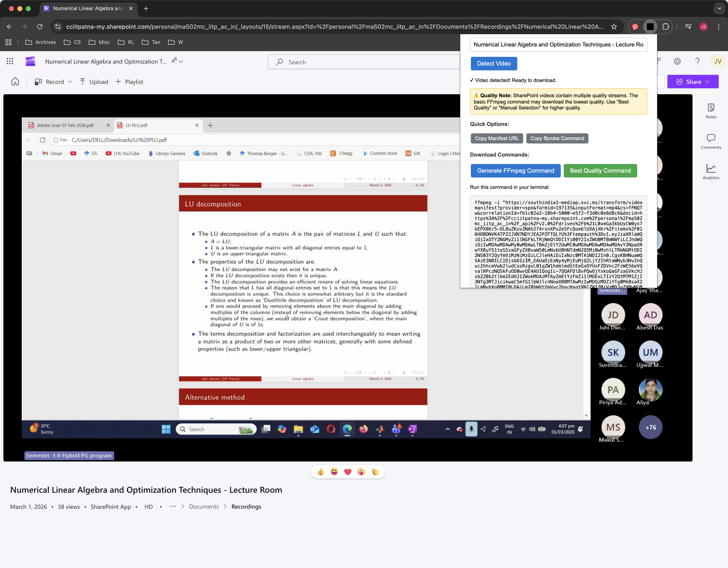Open the Recordings breadcrumb link
The width and height of the screenshot is (728, 568).
246,506
